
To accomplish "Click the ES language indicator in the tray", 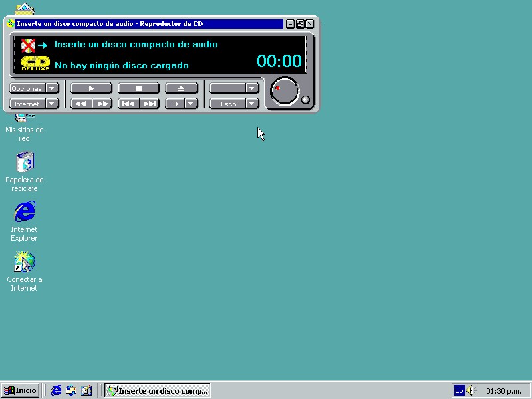I will 459,390.
